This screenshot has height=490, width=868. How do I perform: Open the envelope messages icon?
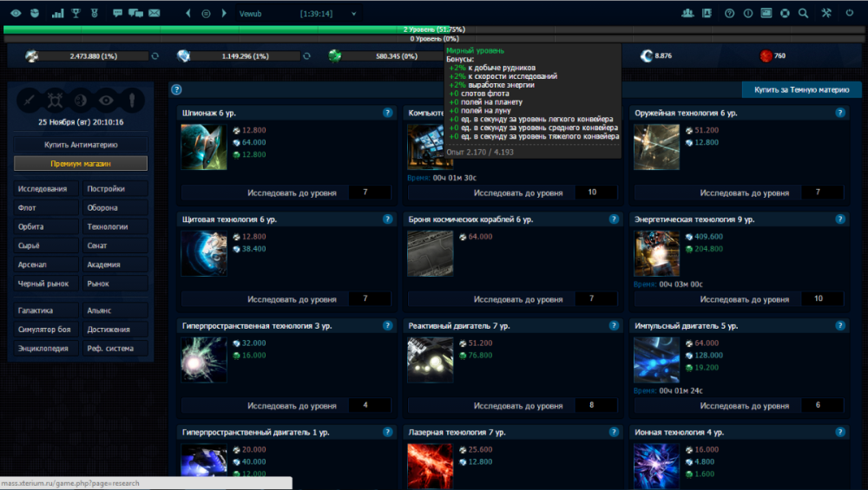click(155, 13)
